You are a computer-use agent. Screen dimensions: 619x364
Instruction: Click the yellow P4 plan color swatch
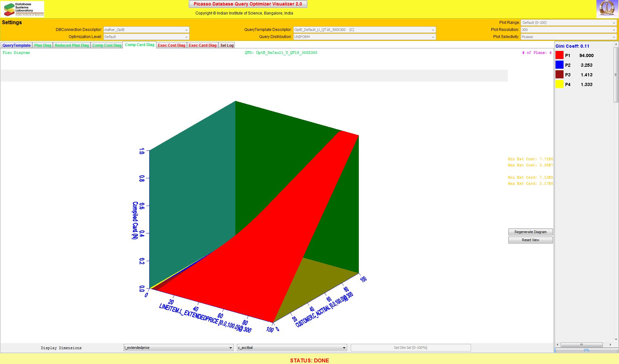point(559,84)
